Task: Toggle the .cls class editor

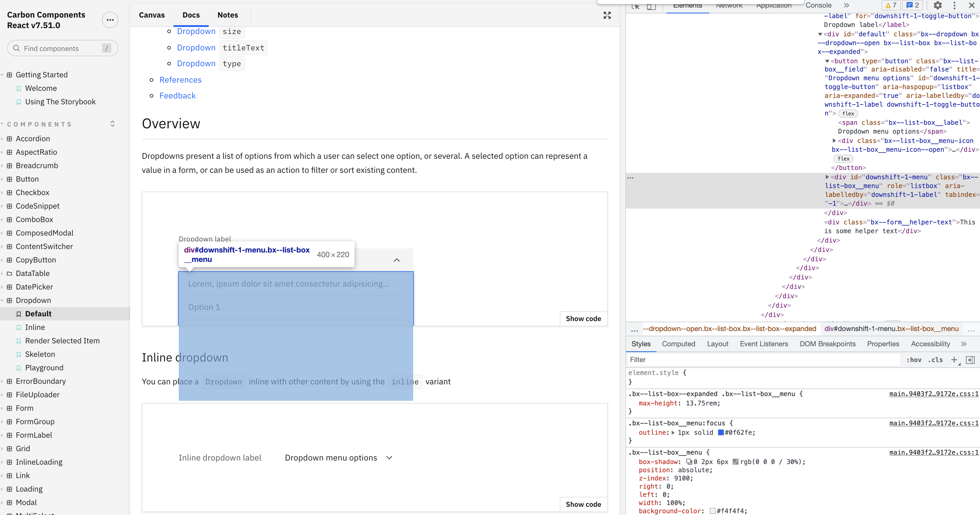Action: [x=935, y=360]
